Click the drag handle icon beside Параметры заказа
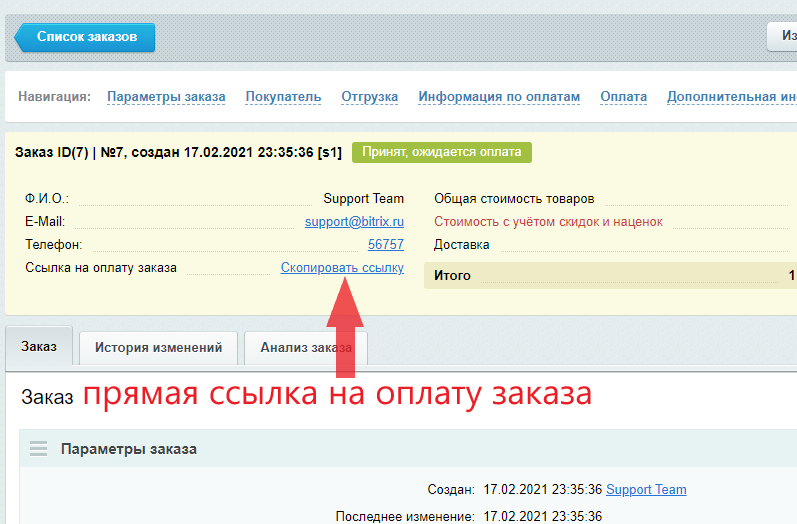The image size is (797, 524). pyautogui.click(x=39, y=449)
